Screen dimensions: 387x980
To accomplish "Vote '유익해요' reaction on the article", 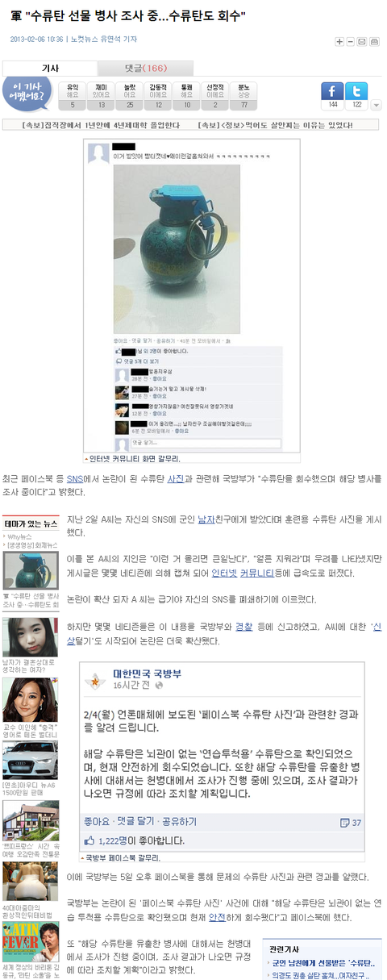I will point(73,96).
